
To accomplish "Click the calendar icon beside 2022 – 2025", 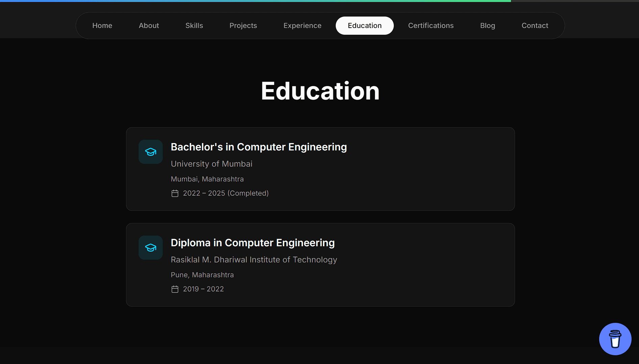I will pos(175,193).
